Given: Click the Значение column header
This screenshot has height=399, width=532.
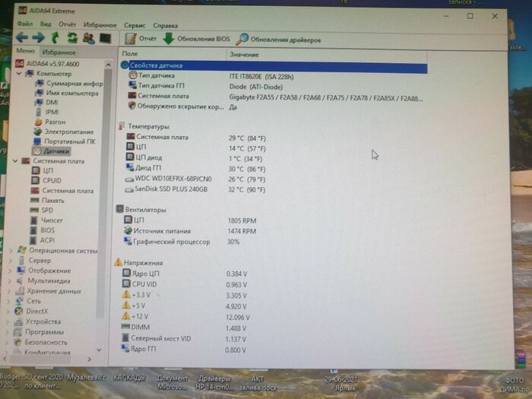Looking at the screenshot, I should tap(327, 55).
